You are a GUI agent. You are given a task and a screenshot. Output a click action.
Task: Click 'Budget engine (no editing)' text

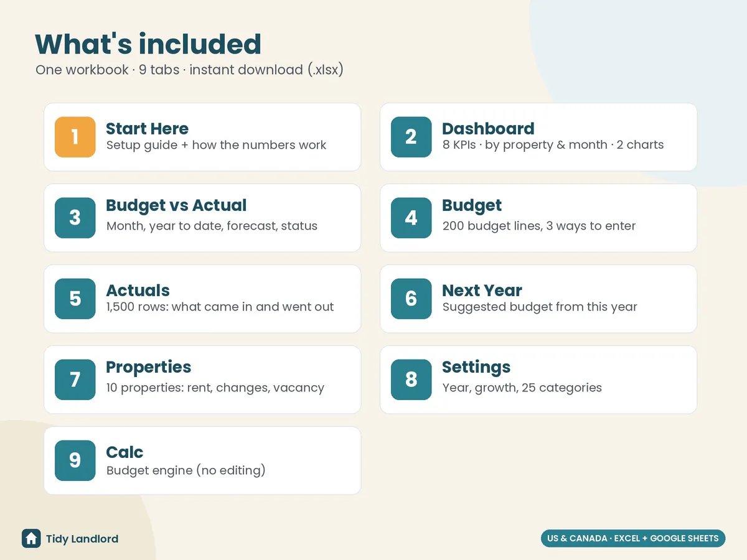pos(186,470)
